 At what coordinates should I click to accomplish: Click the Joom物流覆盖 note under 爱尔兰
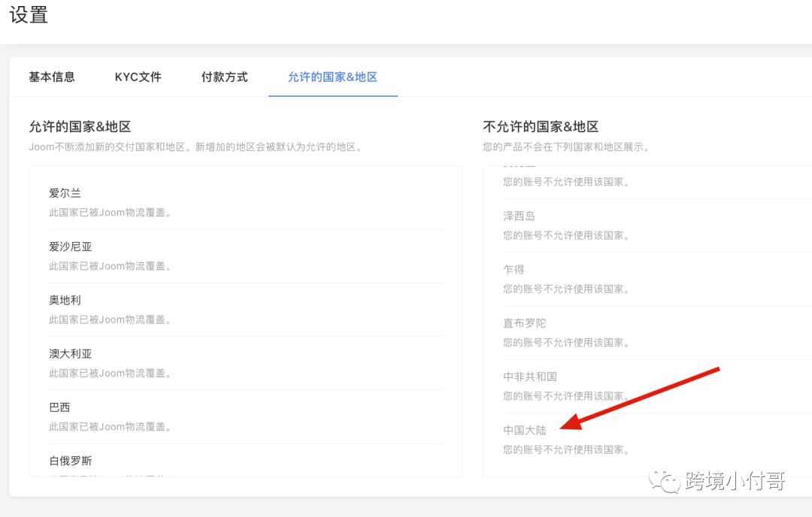(110, 213)
